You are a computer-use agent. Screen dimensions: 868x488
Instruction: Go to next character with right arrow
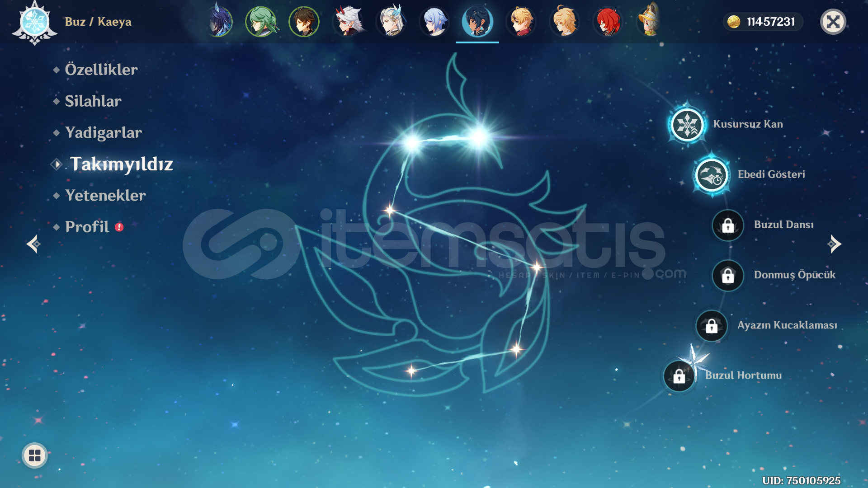coord(834,244)
